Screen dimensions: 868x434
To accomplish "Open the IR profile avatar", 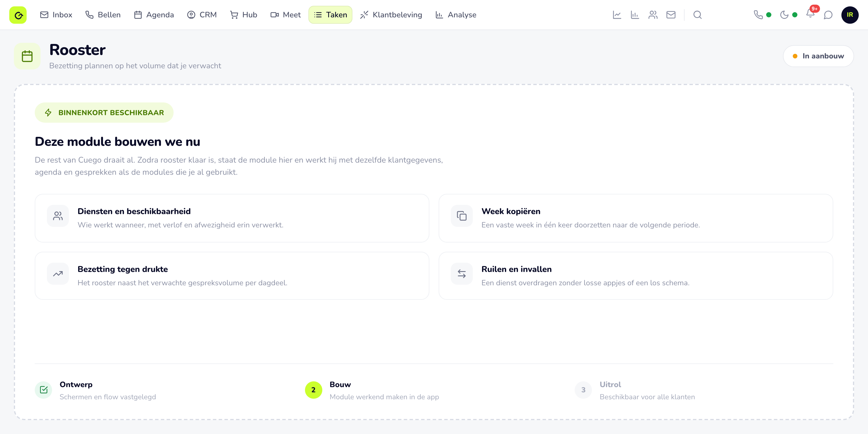I will (850, 15).
